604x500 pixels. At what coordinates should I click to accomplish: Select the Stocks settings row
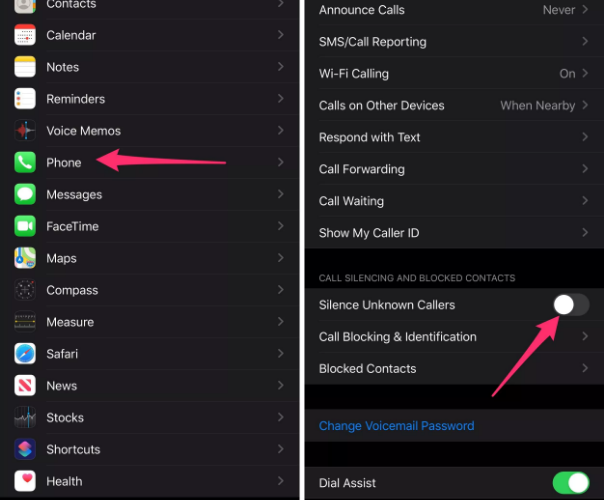[149, 418]
